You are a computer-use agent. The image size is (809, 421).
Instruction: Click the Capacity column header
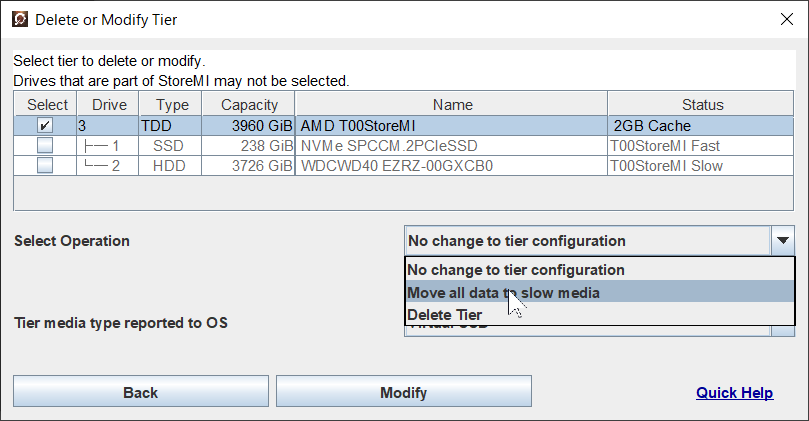249,104
